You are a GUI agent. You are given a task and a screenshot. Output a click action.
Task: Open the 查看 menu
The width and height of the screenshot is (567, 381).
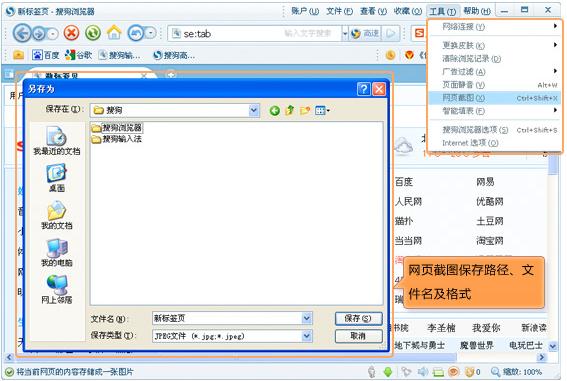coord(374,11)
